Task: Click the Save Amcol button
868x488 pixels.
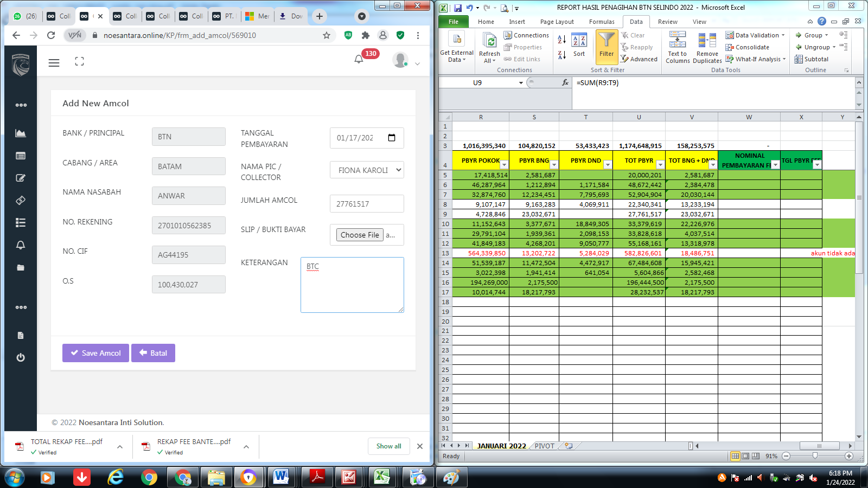Action: tap(95, 353)
